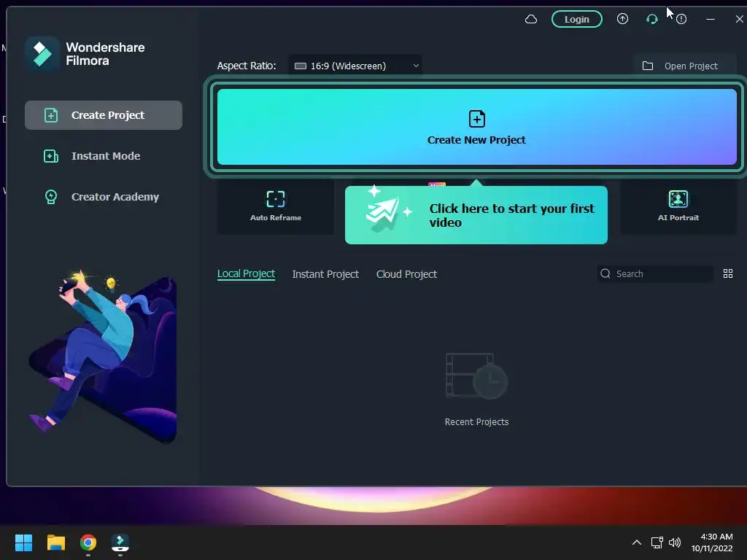Launch AI Portrait tool
This screenshot has width=747, height=560.
click(678, 206)
